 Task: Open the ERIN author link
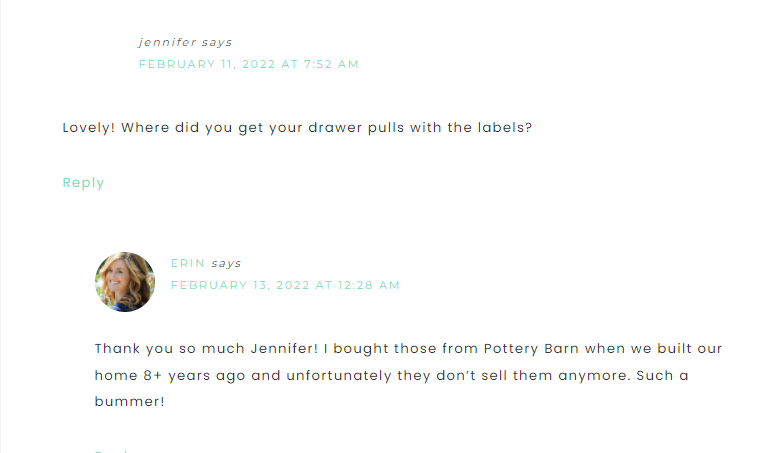[188, 263]
